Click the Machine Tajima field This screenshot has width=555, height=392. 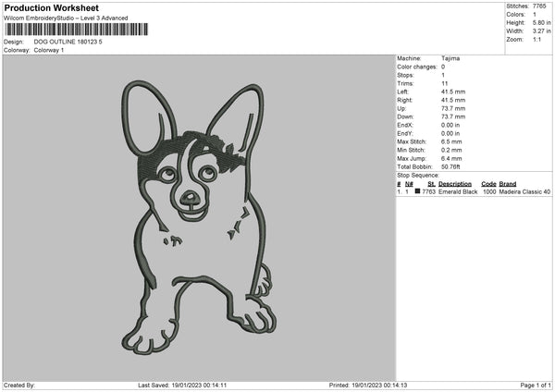tap(451, 58)
